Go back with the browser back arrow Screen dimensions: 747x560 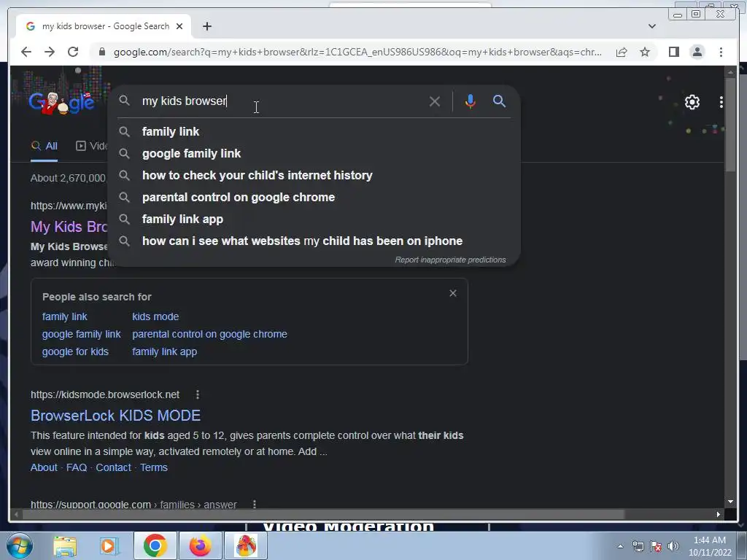click(x=26, y=52)
